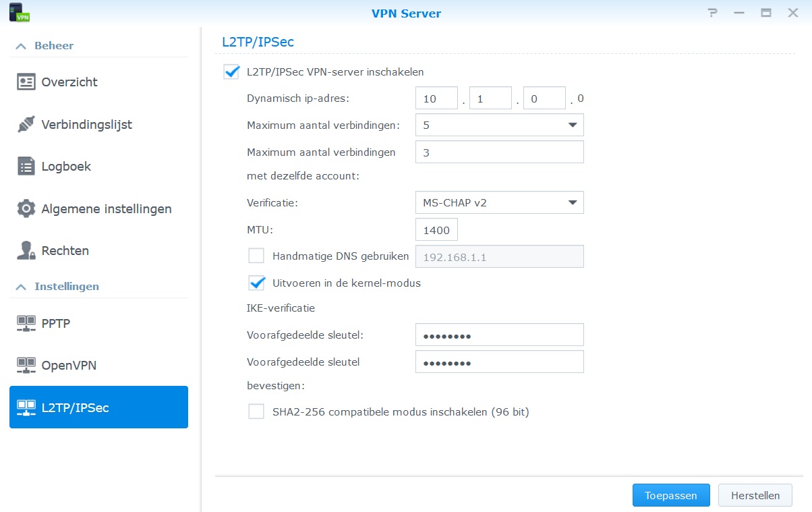812x512 pixels.
Task: Enable SHA2-256 compatibele modus checkbox
Action: (x=256, y=411)
